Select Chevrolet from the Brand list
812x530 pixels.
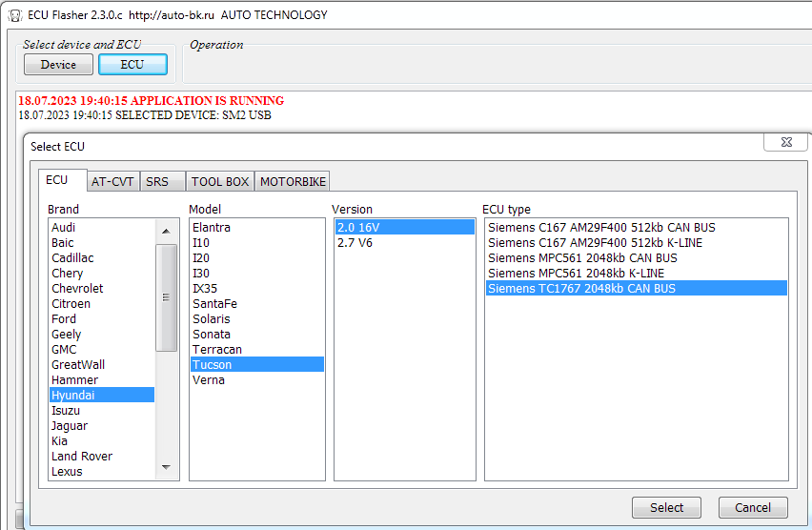click(77, 289)
